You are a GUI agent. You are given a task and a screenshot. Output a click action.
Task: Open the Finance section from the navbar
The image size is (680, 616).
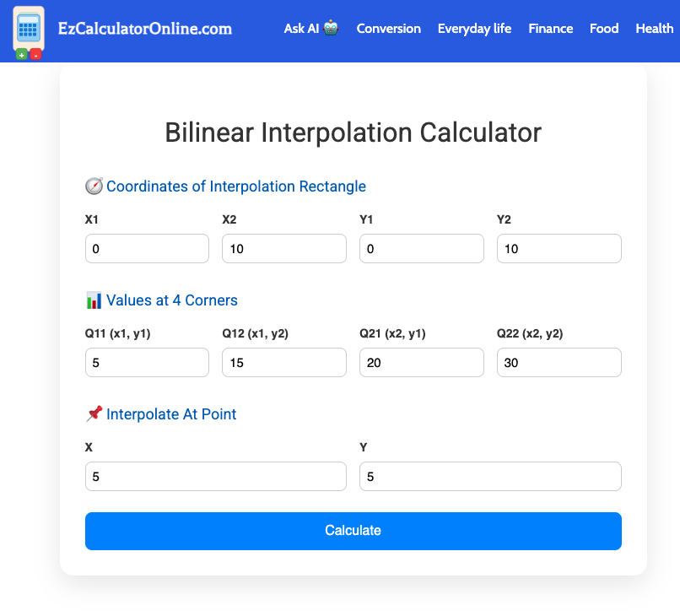pyautogui.click(x=550, y=28)
